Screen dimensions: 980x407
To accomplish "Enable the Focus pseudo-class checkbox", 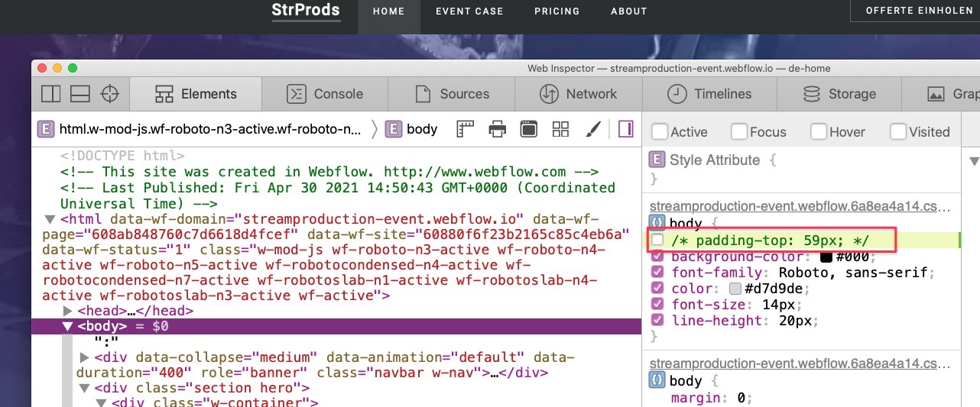I will pos(738,131).
